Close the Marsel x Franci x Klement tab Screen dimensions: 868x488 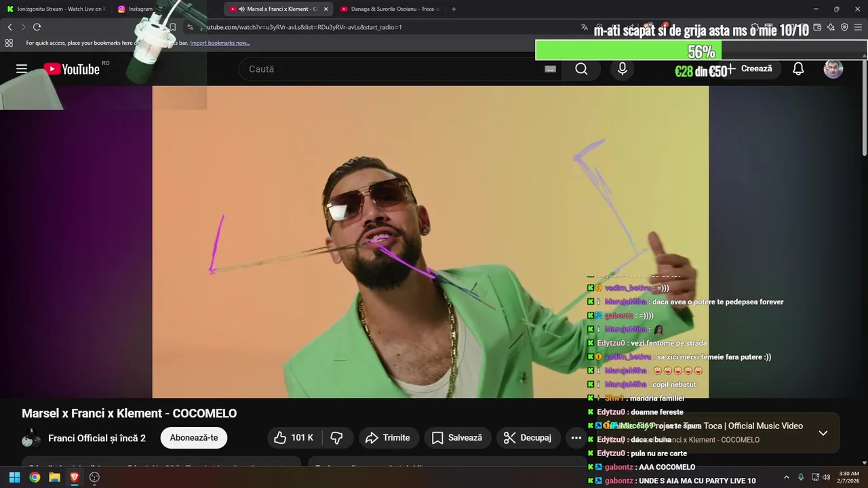click(x=325, y=9)
